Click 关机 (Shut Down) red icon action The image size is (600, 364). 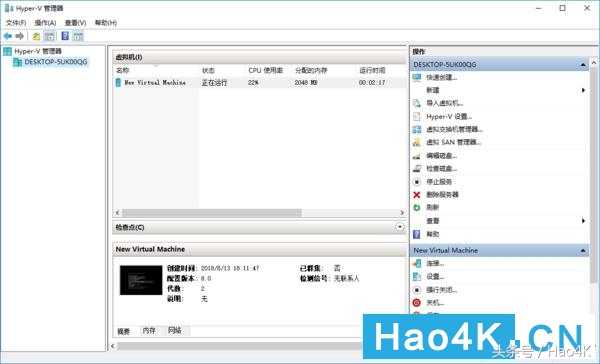pyautogui.click(x=435, y=303)
